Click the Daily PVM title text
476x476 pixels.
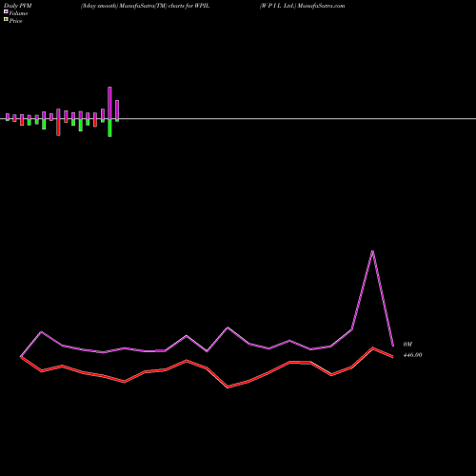coord(18,6)
